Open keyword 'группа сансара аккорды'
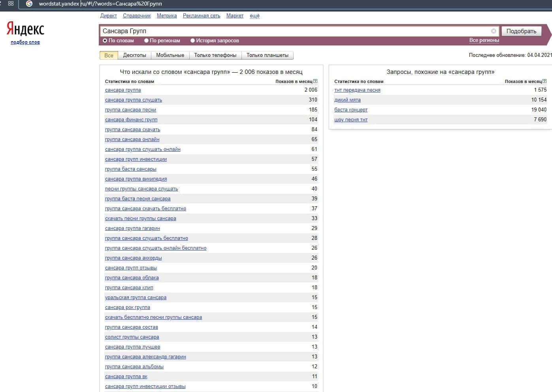Viewport: 552px width, 392px height. [134, 258]
